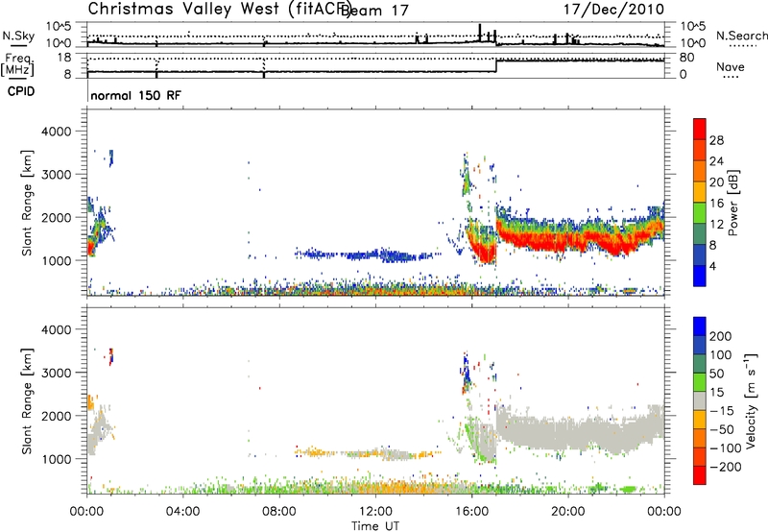The width and height of the screenshot is (768, 532).
Task: Click the '12:00' time axis label
Action: click(375, 512)
